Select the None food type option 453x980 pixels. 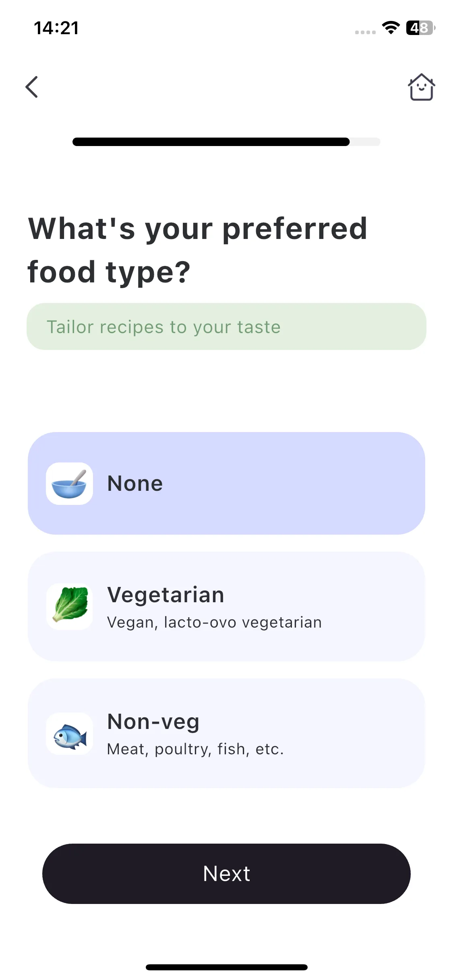point(226,483)
